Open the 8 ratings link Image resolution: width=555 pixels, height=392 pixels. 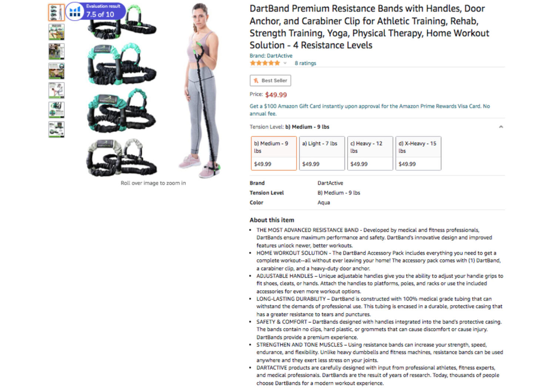[305, 63]
